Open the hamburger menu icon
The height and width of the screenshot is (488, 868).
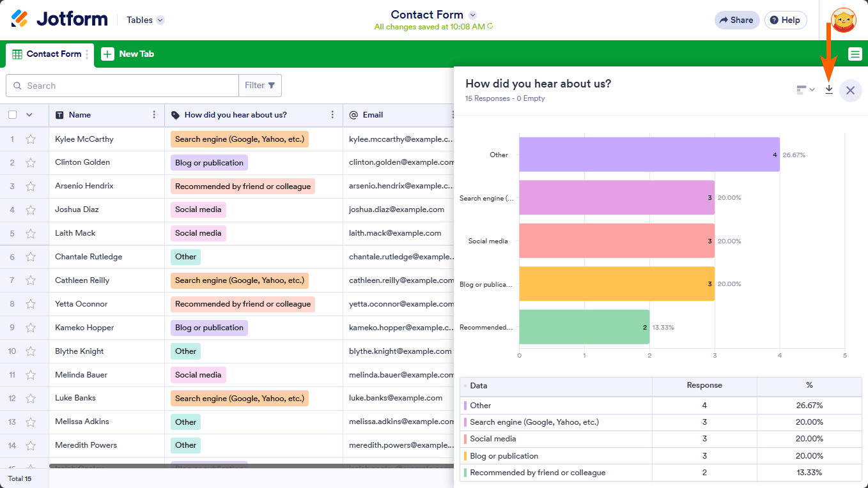point(855,54)
